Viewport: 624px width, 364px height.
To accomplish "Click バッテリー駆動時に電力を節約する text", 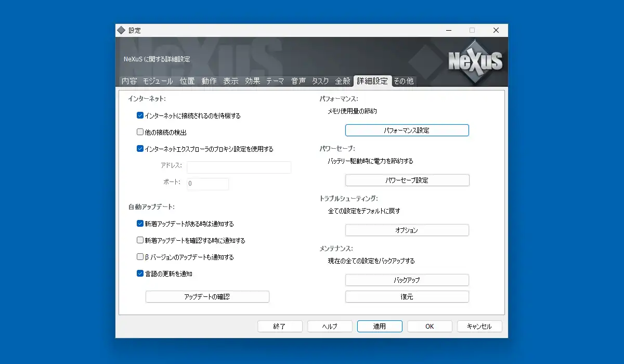I will point(370,161).
